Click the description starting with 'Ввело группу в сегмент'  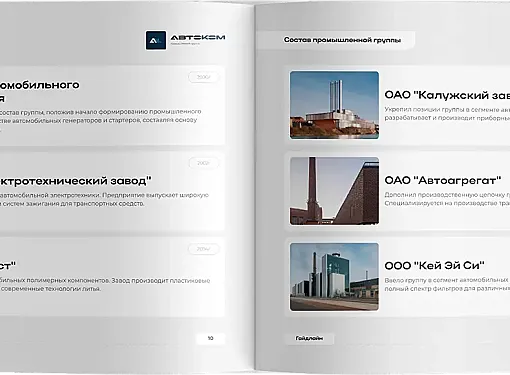coord(447,284)
